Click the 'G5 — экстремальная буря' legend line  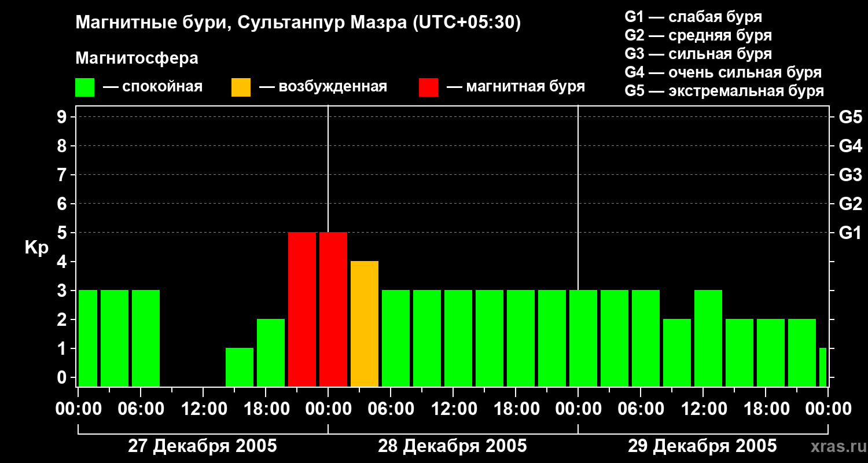724,91
